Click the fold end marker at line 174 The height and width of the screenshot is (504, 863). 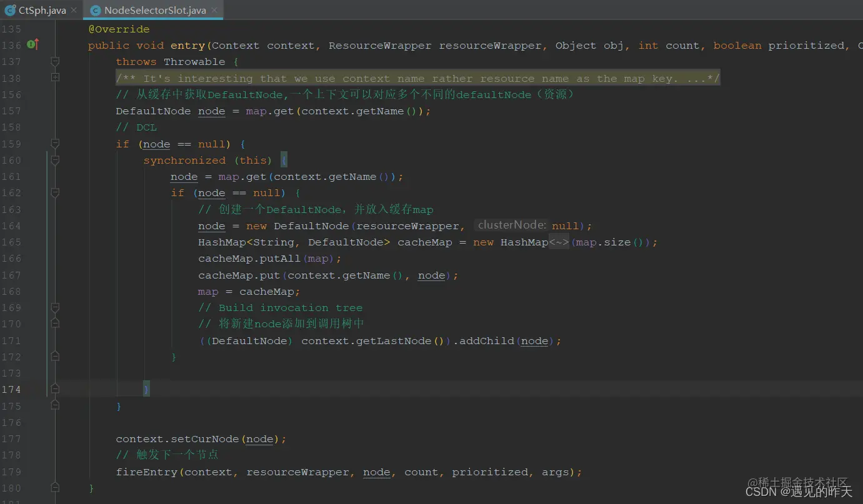pos(55,389)
